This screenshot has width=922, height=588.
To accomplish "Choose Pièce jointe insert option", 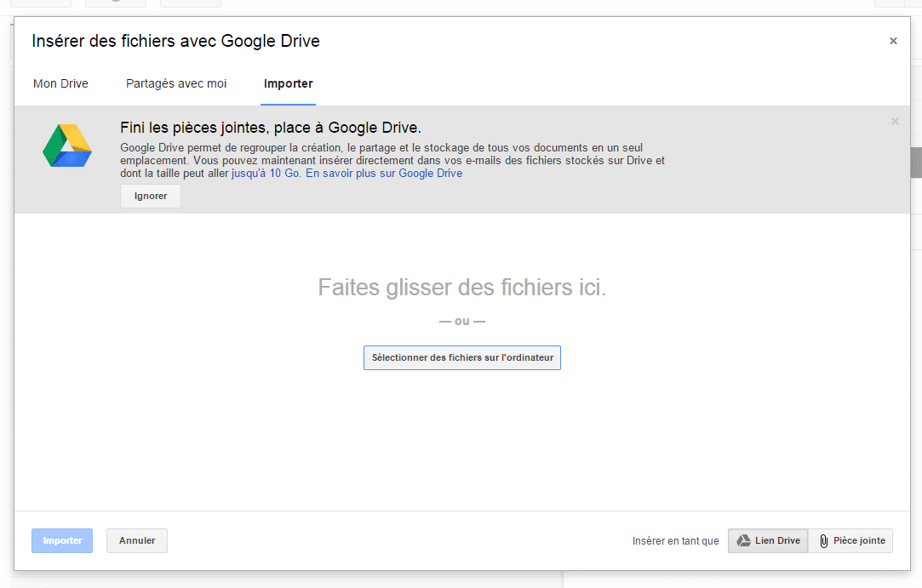I will point(850,540).
